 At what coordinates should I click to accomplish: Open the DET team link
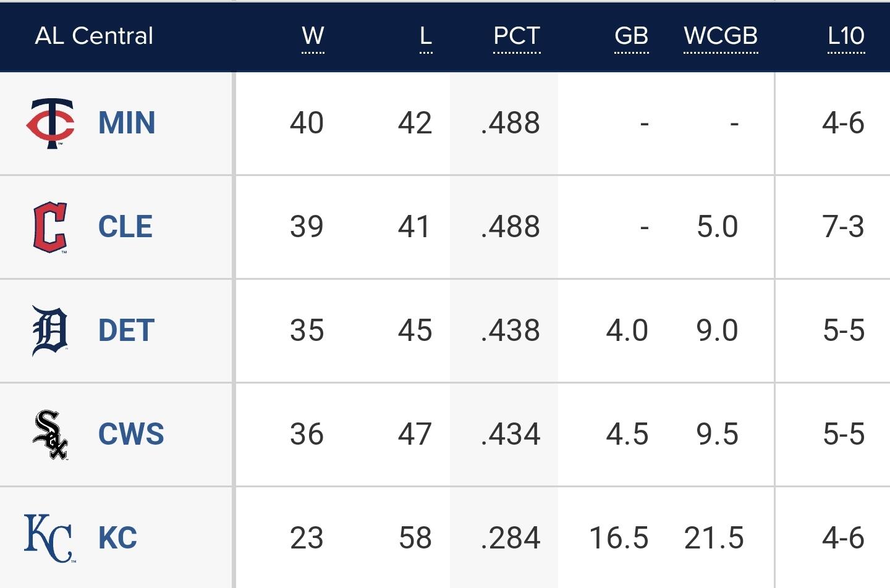click(126, 330)
